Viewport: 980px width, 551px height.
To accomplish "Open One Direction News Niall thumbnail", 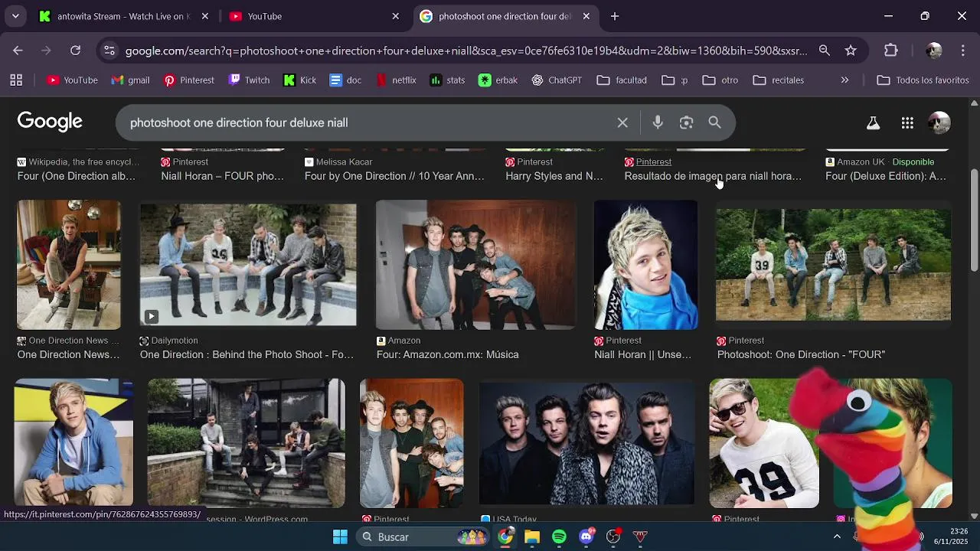I will (x=69, y=265).
